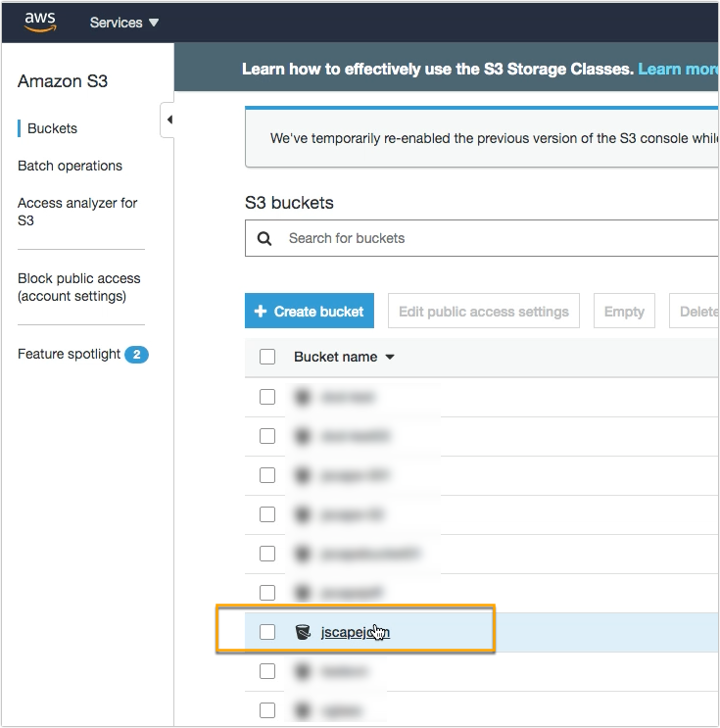Click the Empty button

[x=624, y=312]
